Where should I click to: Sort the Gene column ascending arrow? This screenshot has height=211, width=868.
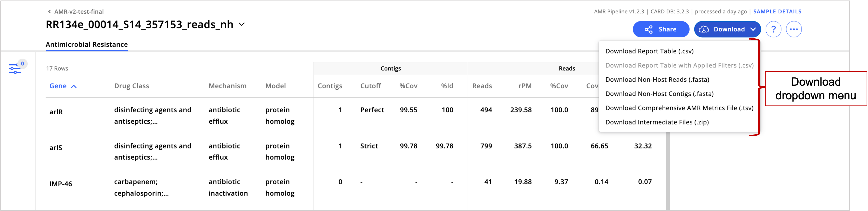pyautogui.click(x=74, y=86)
